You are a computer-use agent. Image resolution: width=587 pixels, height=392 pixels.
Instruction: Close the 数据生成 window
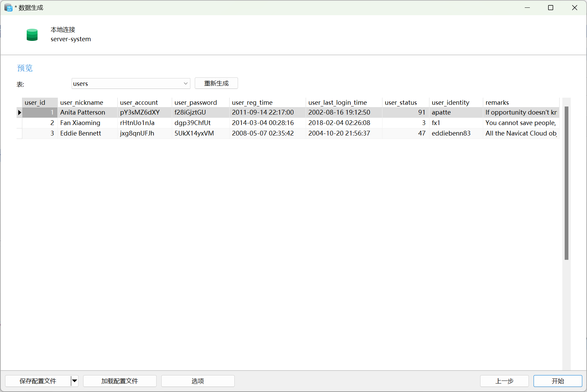click(x=574, y=7)
